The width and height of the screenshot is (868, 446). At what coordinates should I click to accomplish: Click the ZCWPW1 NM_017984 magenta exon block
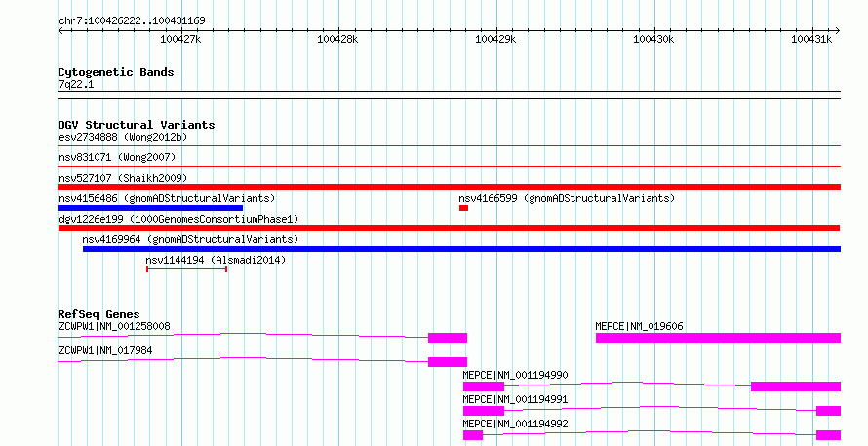[448, 362]
